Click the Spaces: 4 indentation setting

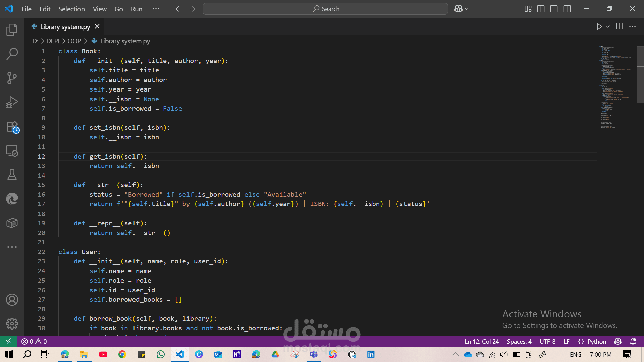point(519,341)
